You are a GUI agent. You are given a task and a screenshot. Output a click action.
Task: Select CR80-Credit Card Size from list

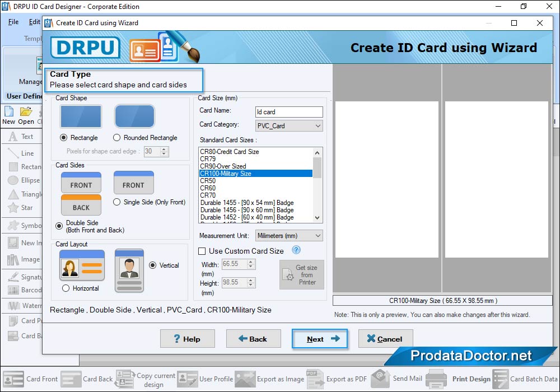[x=256, y=152]
